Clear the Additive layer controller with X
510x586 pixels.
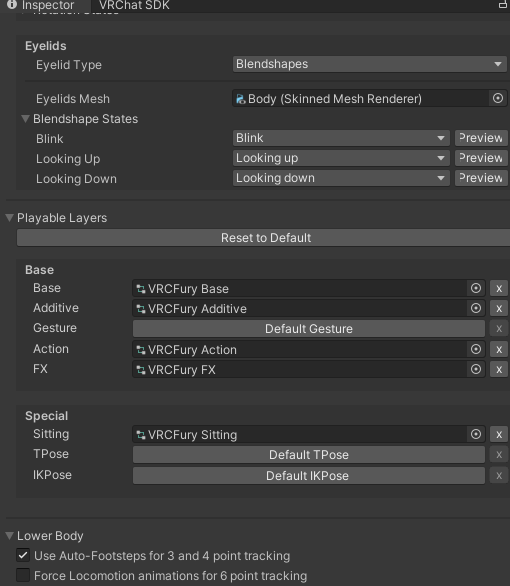tap(499, 309)
